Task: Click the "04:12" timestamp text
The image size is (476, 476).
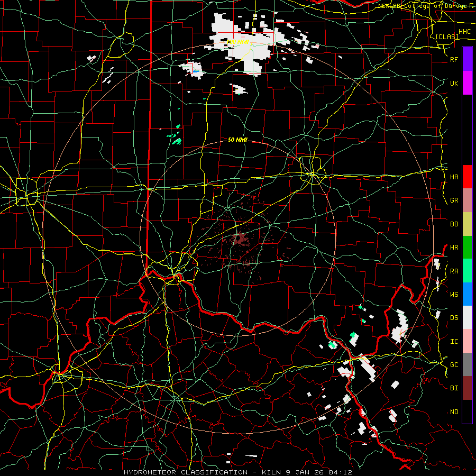Action: tap(341, 472)
